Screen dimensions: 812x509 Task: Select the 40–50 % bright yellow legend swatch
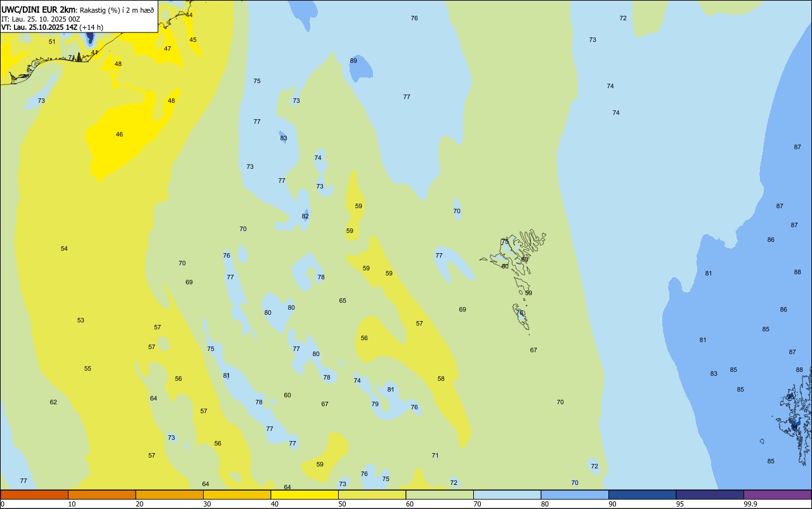pos(304,494)
